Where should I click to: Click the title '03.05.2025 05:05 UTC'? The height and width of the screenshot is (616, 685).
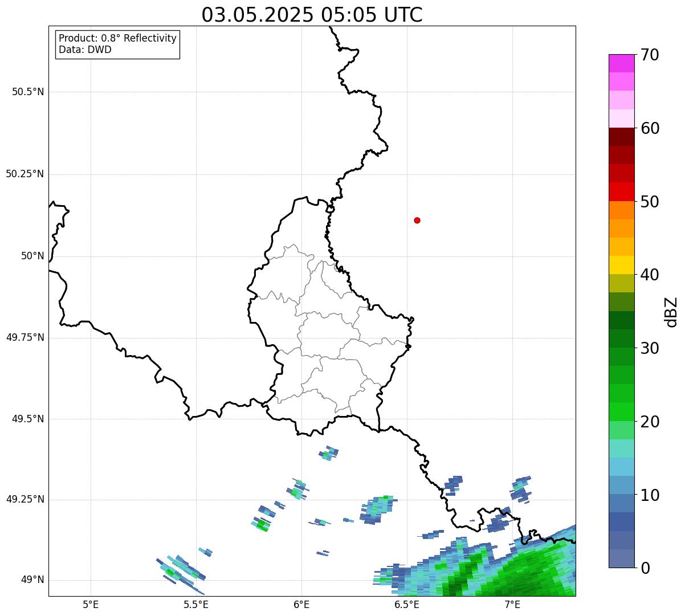[x=312, y=14]
